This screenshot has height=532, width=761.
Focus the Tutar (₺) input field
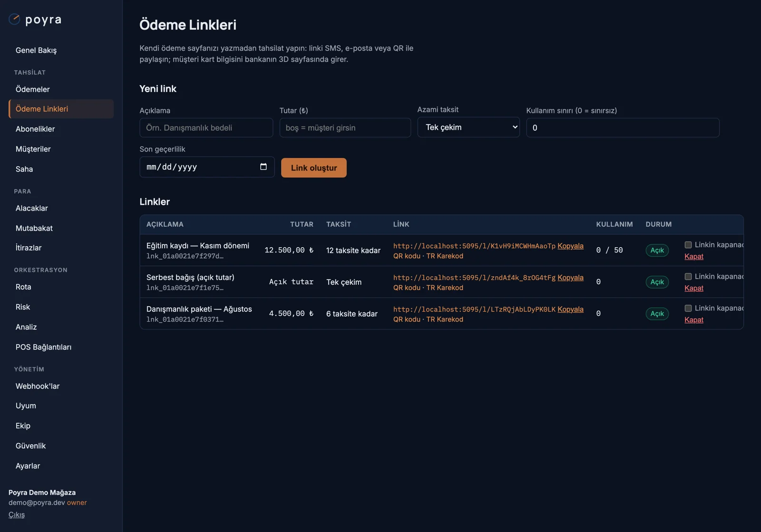click(x=345, y=128)
